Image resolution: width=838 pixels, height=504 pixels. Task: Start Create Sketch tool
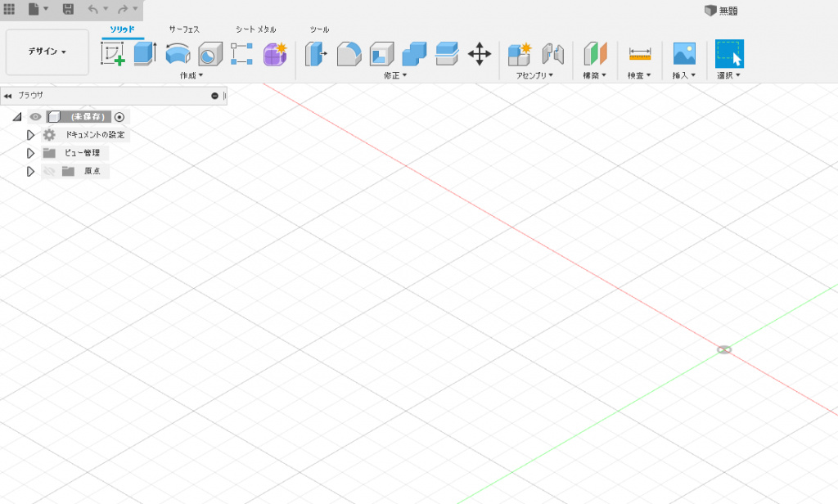point(113,53)
